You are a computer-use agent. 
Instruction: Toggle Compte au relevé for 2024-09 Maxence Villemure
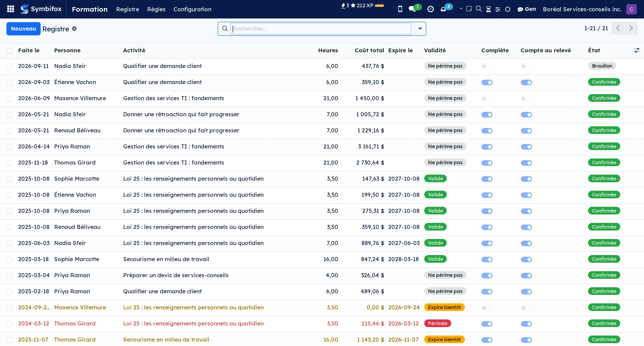[x=526, y=308]
